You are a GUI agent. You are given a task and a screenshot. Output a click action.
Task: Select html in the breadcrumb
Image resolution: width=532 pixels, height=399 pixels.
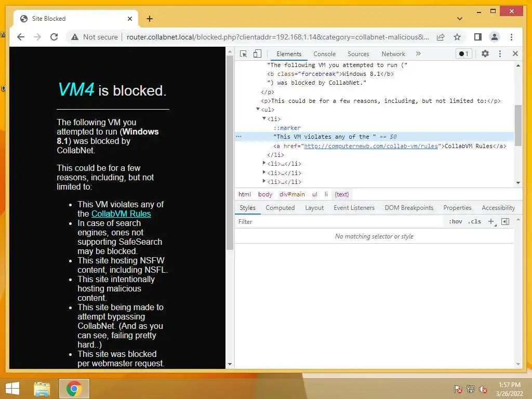pyautogui.click(x=244, y=194)
